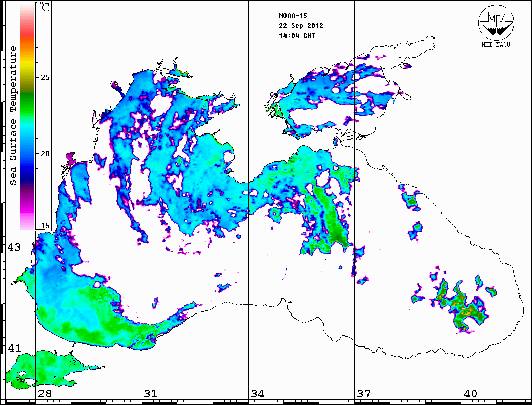Viewport: 532px width, 405px height.
Task: Click the 25 tick label on color scale
Action: (x=45, y=77)
